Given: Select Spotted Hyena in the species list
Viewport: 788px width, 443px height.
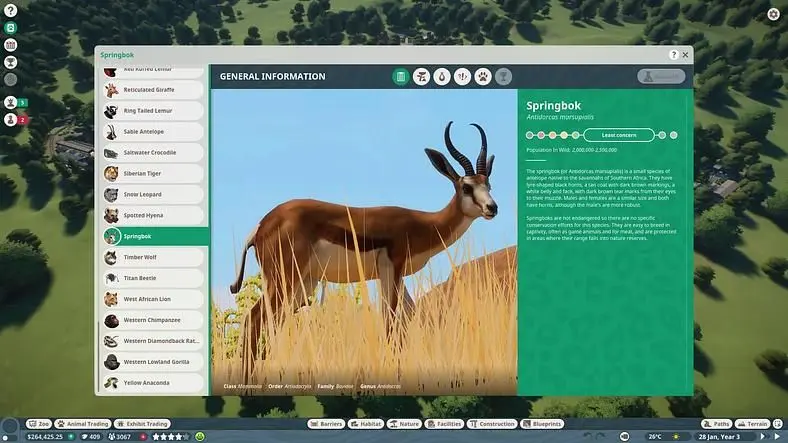Looking at the screenshot, I should pos(153,215).
